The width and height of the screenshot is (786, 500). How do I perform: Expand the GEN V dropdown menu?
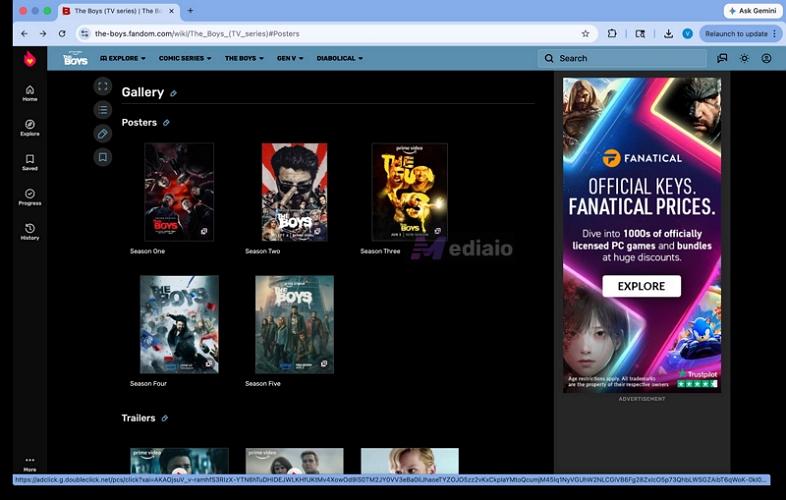(x=290, y=58)
